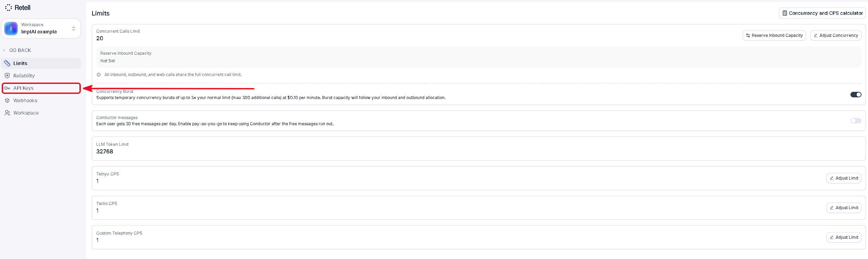Open the Reliability settings page
The width and height of the screenshot is (868, 259).
41,76
